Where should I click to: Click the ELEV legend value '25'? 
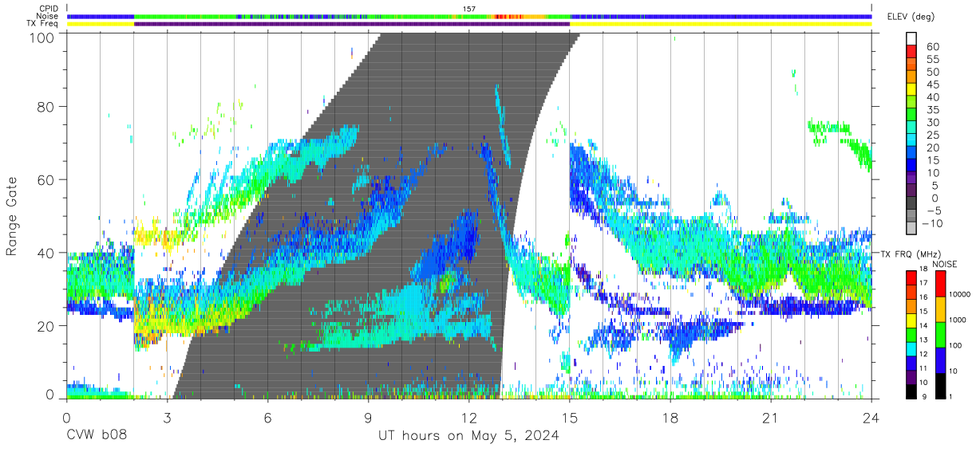pos(933,135)
